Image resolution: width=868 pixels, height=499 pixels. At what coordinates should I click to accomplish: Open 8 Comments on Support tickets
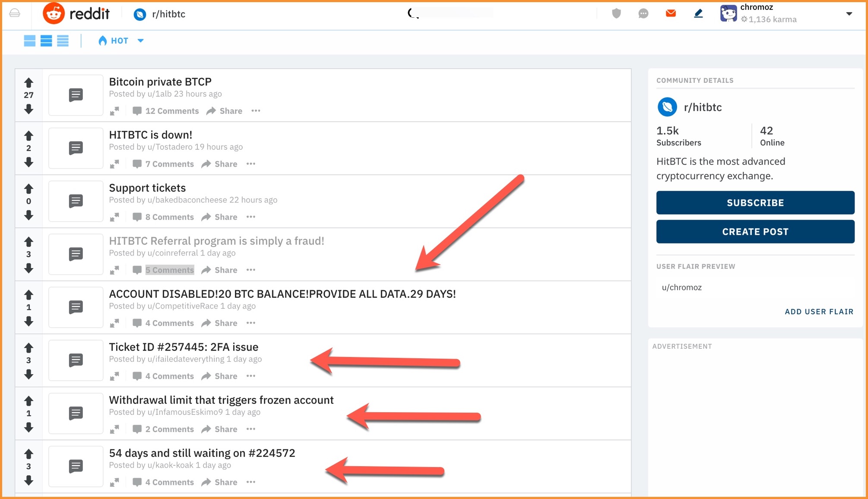tap(163, 217)
